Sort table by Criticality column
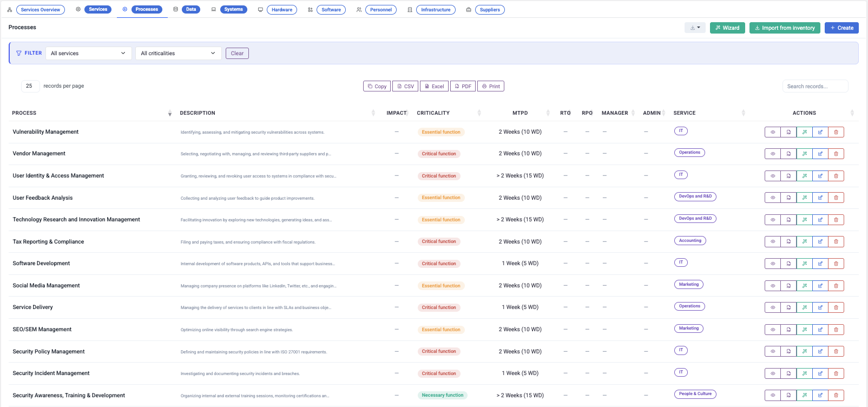Screen dimensions: 868x407 point(449,113)
